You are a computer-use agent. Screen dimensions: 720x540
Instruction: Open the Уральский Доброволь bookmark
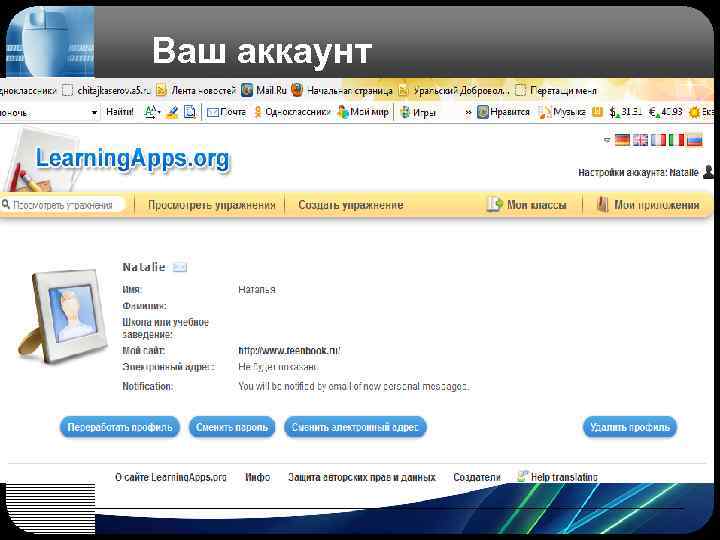pos(454,90)
